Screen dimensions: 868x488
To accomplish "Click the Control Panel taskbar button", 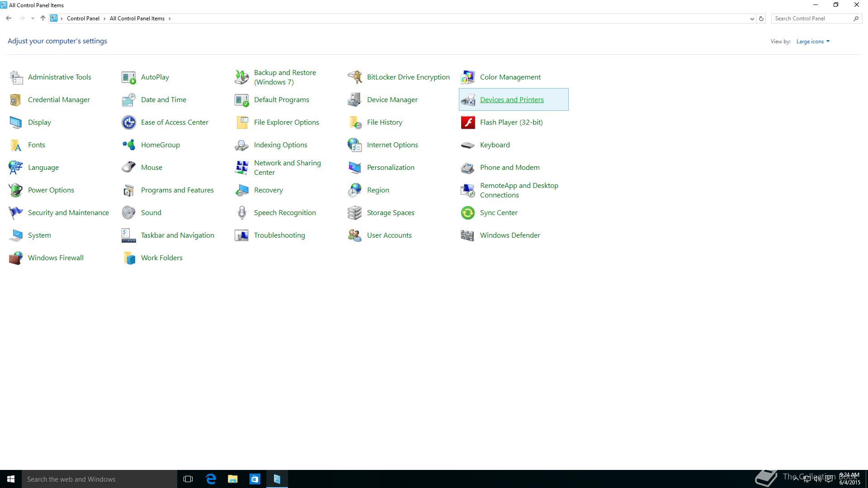I will pyautogui.click(x=277, y=479).
